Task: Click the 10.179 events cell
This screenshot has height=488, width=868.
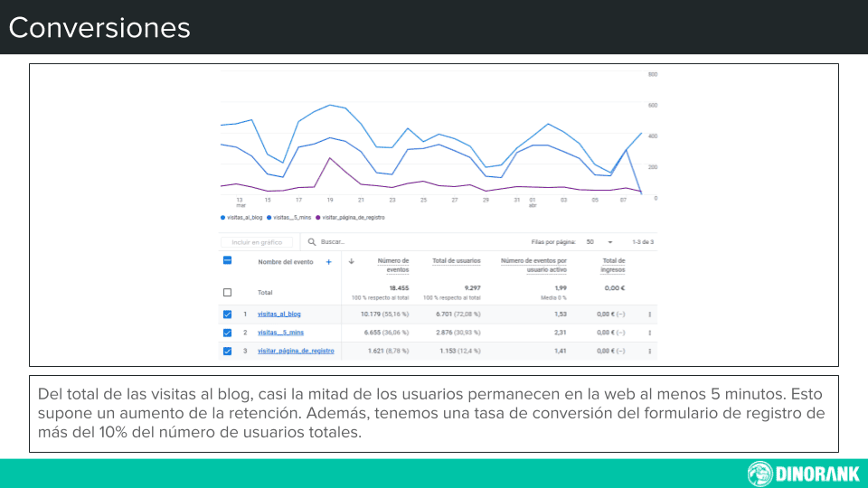Action: click(x=385, y=314)
